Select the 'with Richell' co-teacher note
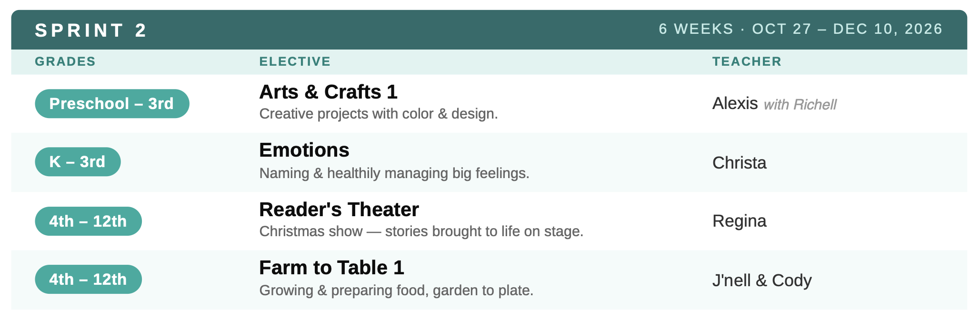 (x=800, y=105)
